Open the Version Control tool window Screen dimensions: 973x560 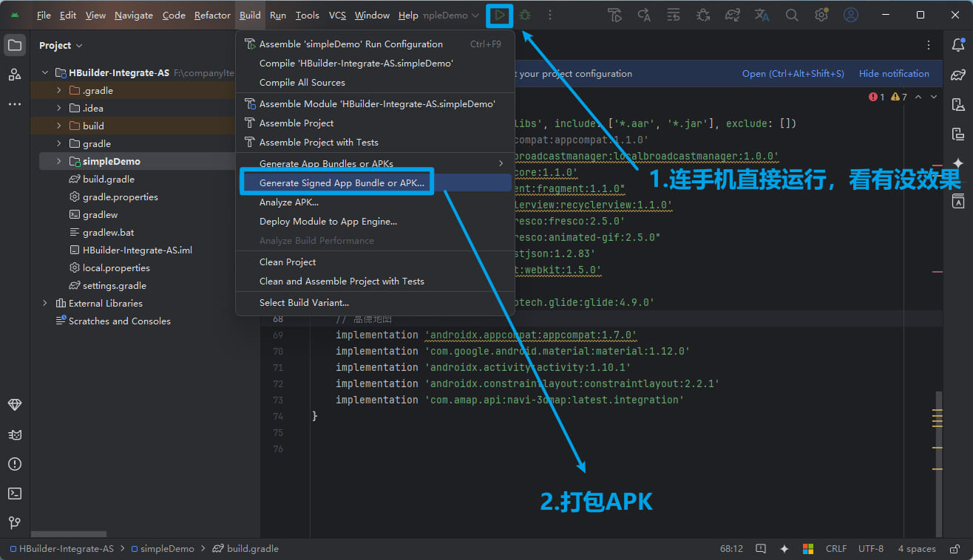15,523
